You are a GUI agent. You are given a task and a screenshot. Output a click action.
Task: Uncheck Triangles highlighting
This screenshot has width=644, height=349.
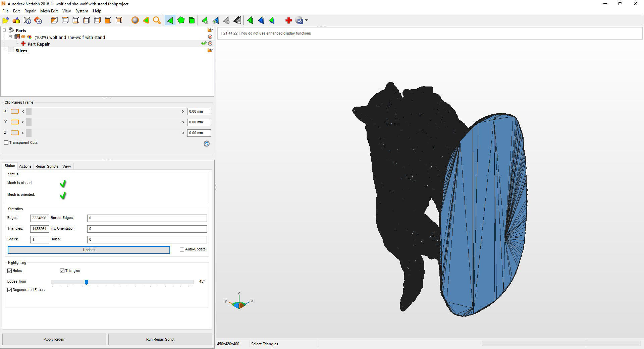[62, 271]
